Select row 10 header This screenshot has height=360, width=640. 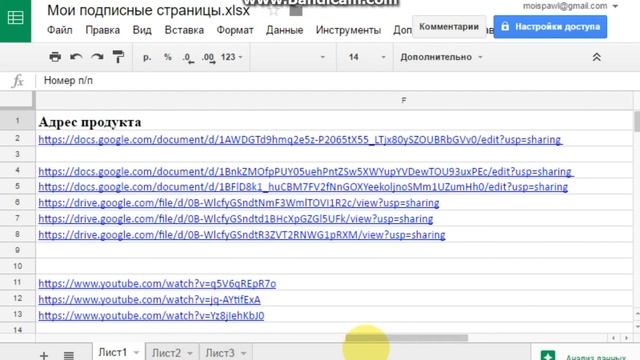tap(18, 266)
